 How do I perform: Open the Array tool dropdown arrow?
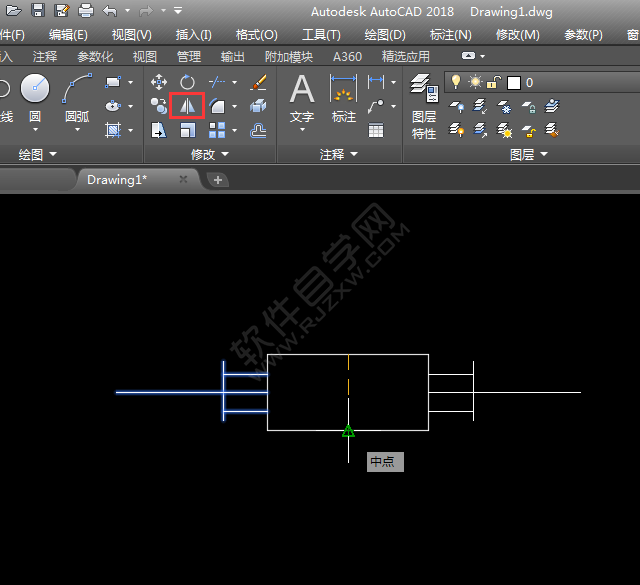(235, 130)
